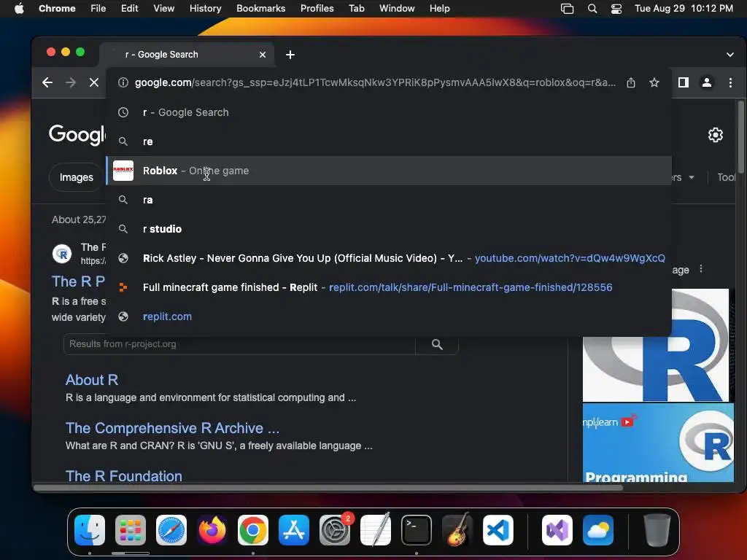Viewport: 747px width, 560px height.
Task: Open the File menu
Action: (98, 8)
